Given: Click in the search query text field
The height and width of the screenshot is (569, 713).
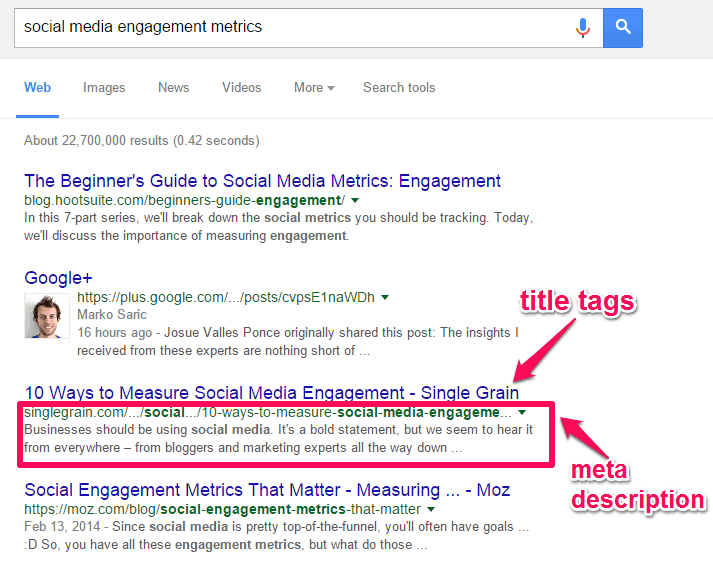Looking at the screenshot, I should pos(290,27).
